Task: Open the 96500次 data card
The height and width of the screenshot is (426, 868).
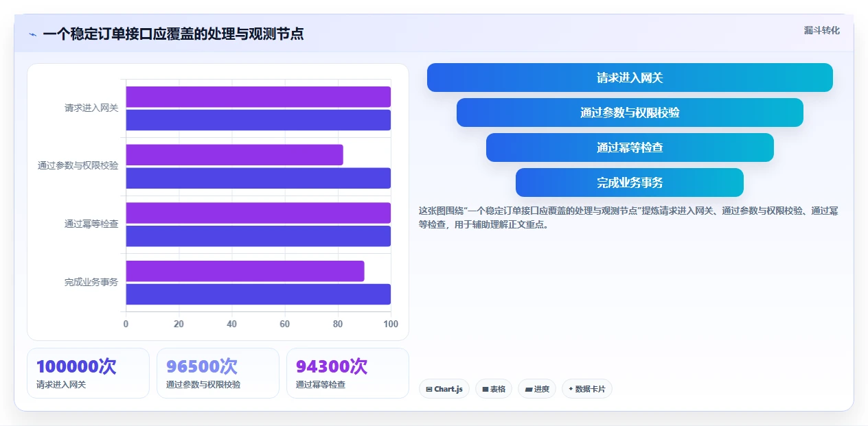Action: [218, 373]
